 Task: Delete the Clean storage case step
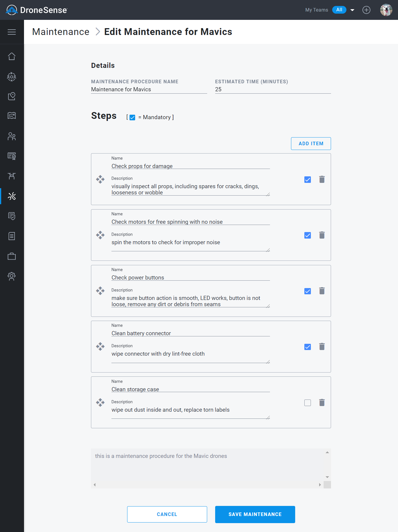click(x=322, y=402)
